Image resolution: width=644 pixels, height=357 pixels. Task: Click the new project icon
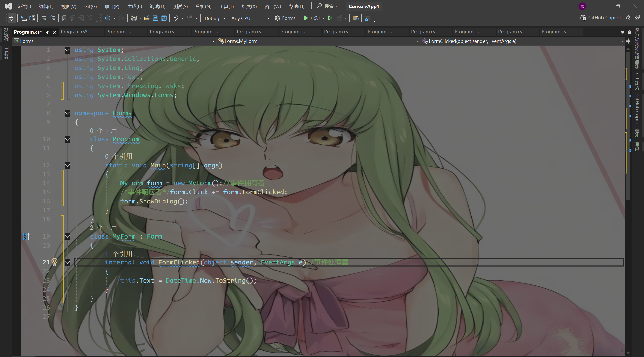134,18
